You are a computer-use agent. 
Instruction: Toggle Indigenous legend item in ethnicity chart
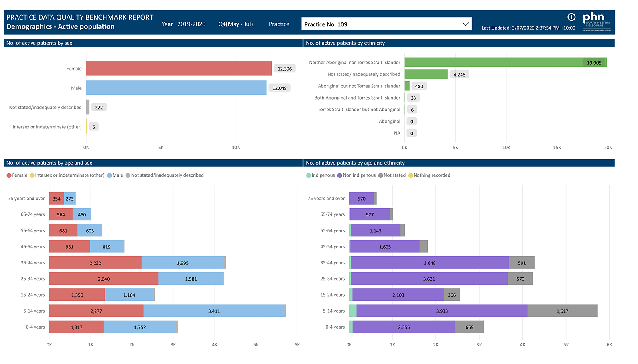pos(309,175)
